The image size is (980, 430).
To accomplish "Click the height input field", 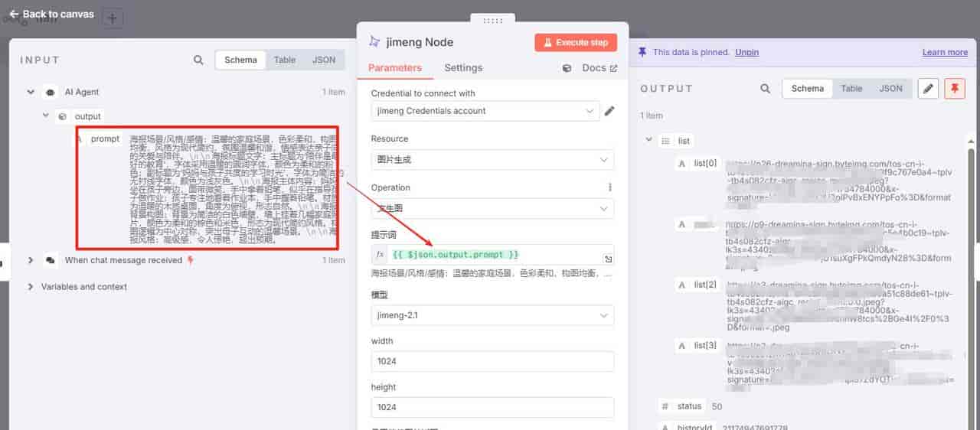I will point(492,407).
